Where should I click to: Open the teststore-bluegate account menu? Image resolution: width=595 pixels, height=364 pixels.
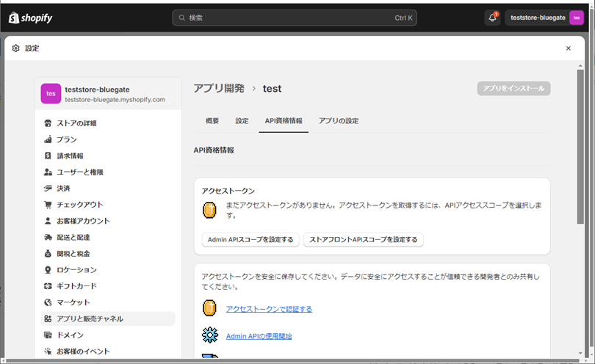click(544, 18)
